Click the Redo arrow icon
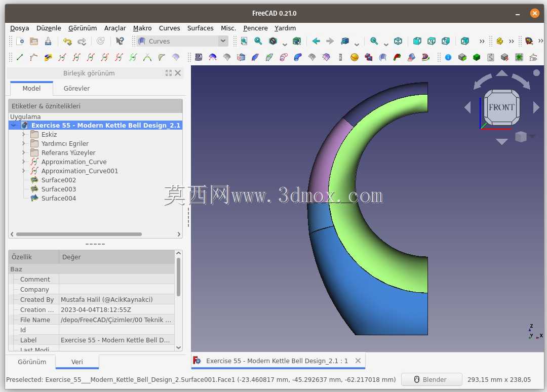Viewport: 547px width, 392px height. pyautogui.click(x=82, y=41)
